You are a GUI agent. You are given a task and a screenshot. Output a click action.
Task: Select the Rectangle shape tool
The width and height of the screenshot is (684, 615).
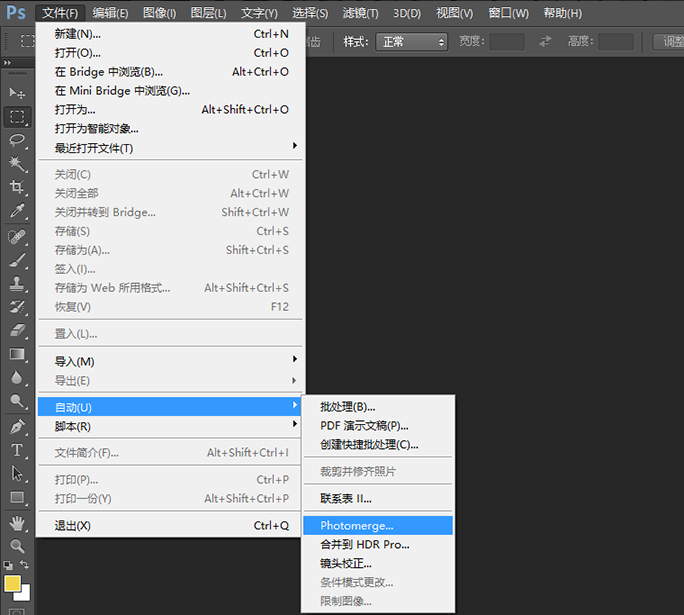point(17,497)
